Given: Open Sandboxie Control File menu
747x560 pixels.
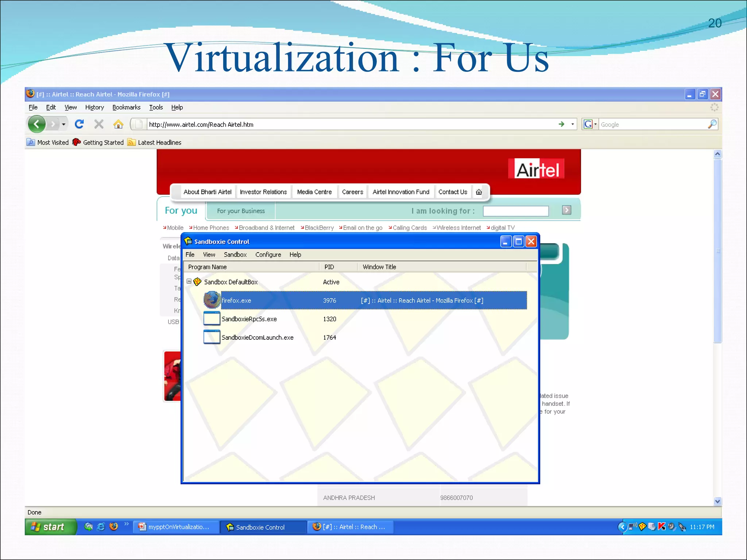Looking at the screenshot, I should click(x=190, y=254).
